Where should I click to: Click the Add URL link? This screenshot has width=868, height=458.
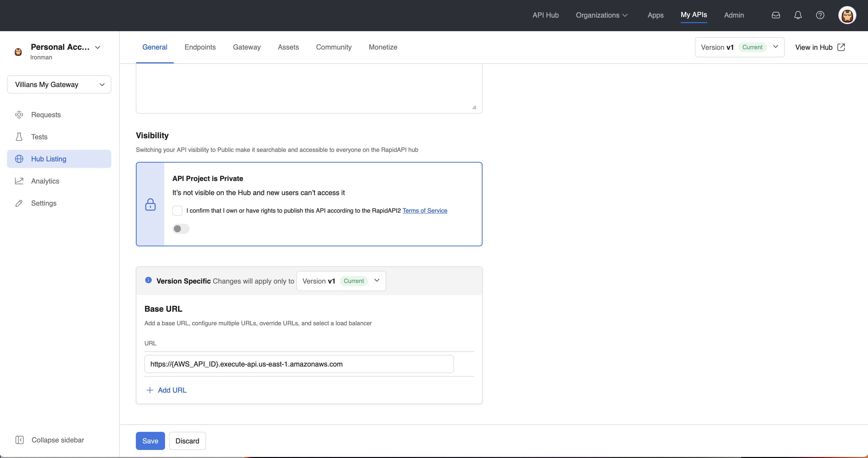point(172,390)
